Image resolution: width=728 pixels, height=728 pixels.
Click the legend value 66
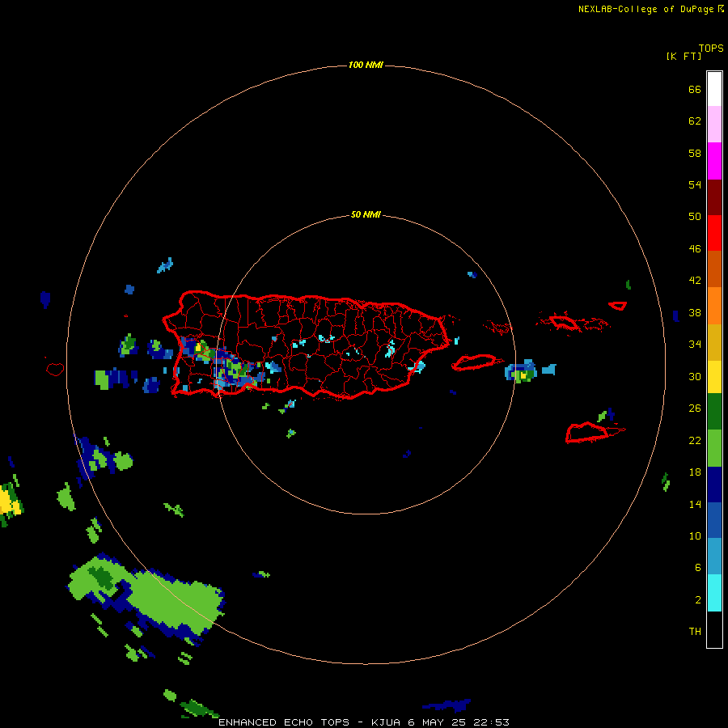tap(695, 90)
